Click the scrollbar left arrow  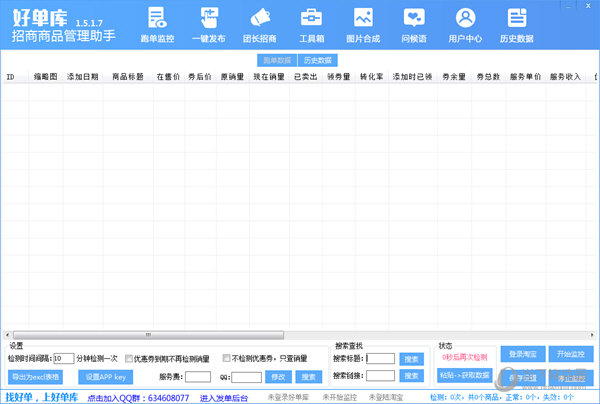(7, 335)
